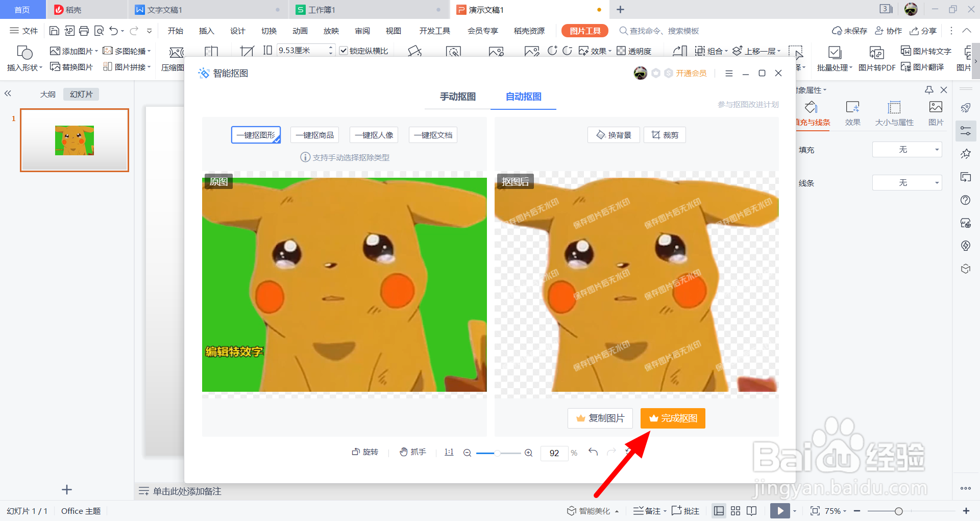Select one-click portrait cutout option
The image size is (980, 521).
pos(374,135)
